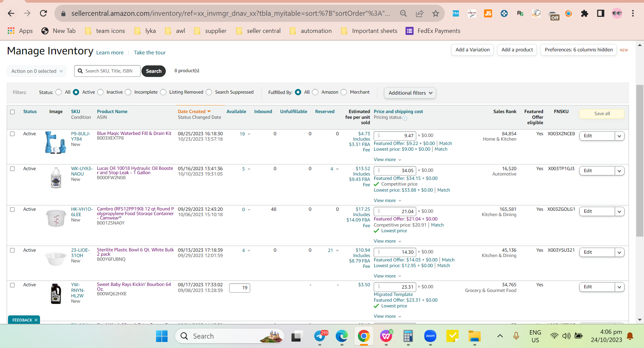Filter by Search Suppressed status
This screenshot has width=644, height=348.
pyautogui.click(x=209, y=92)
